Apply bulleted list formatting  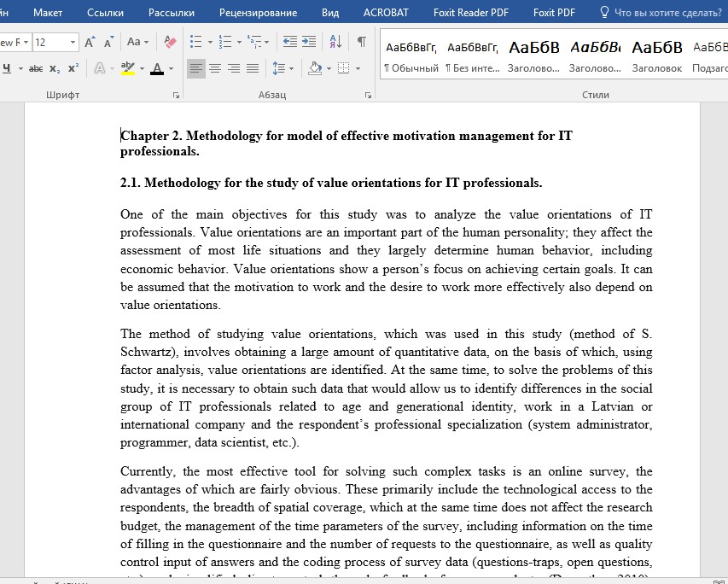tap(196, 42)
